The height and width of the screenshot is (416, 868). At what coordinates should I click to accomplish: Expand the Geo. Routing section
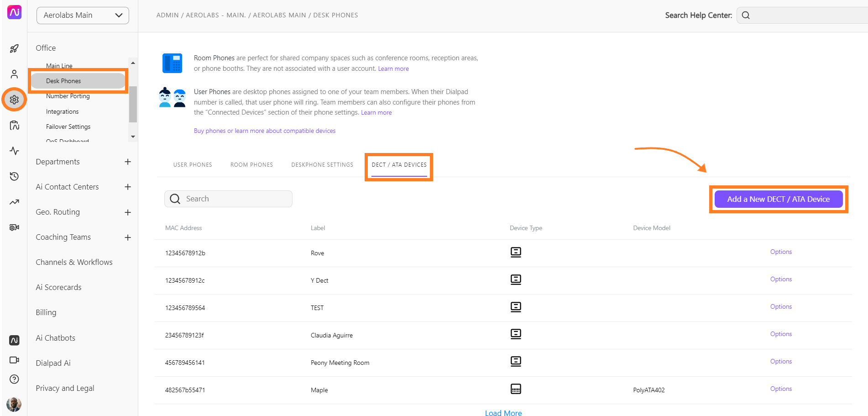(x=128, y=212)
